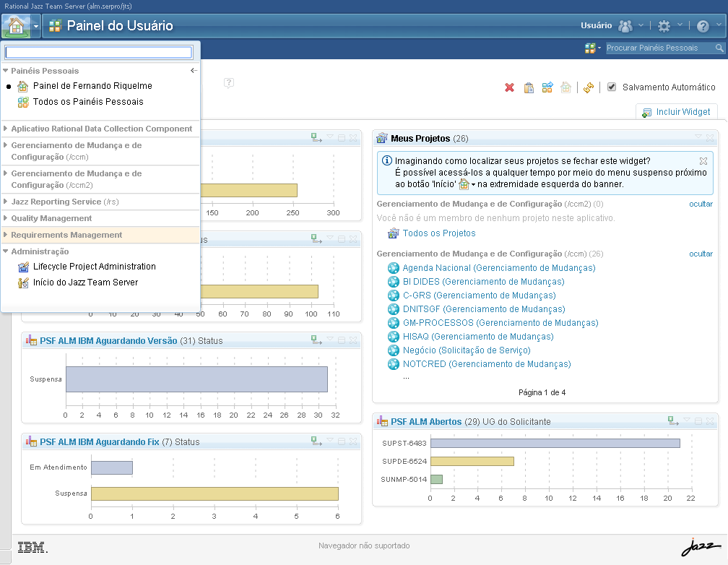Screen dimensions: 728x565
Task: Expand the Quality Management section
Action: click(x=6, y=218)
